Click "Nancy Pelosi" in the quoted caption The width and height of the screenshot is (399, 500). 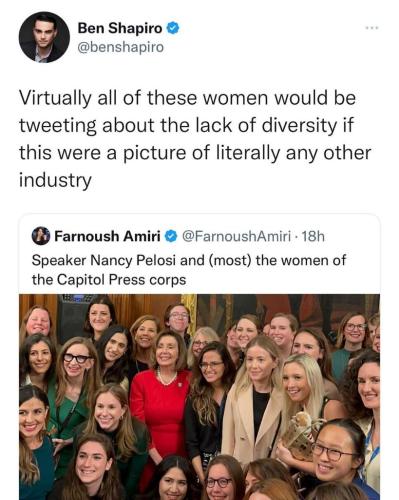[x=133, y=260]
